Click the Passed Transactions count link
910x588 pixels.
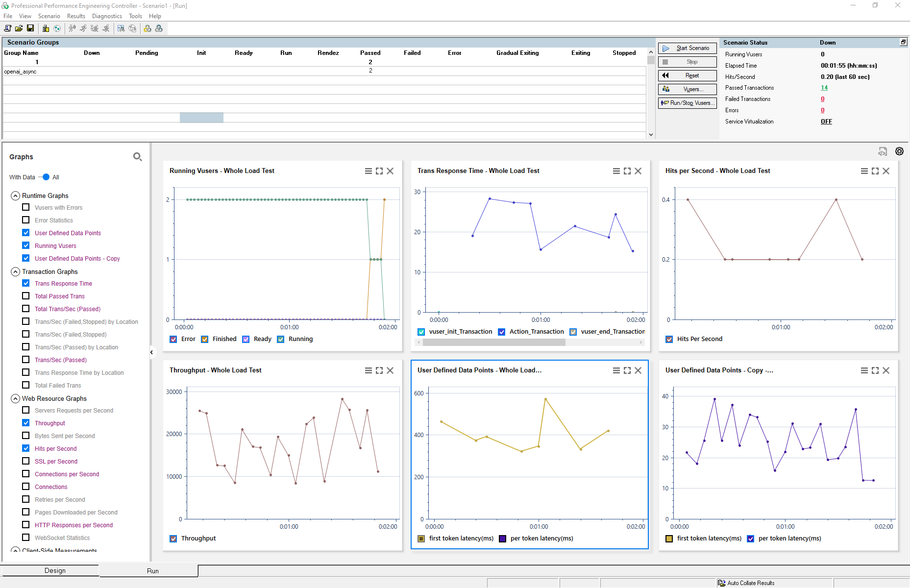824,88
